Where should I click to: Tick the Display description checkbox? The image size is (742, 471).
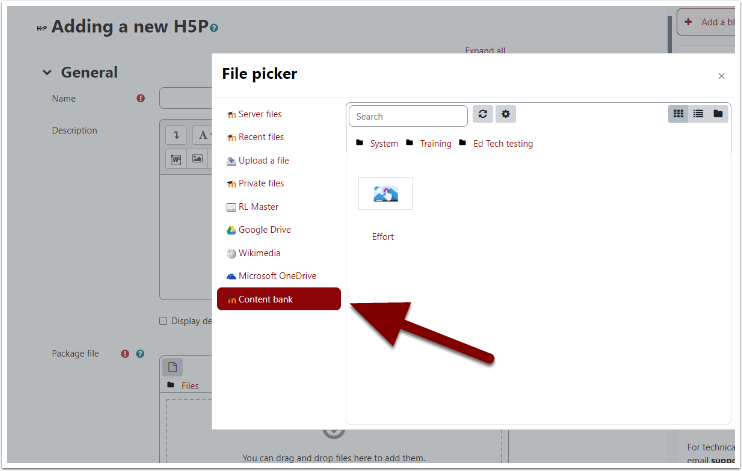pyautogui.click(x=164, y=321)
